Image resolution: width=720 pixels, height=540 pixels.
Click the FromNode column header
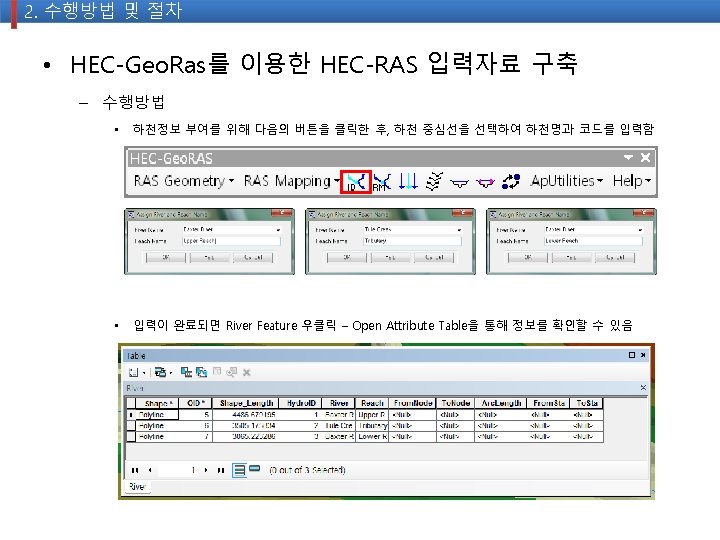tap(413, 403)
